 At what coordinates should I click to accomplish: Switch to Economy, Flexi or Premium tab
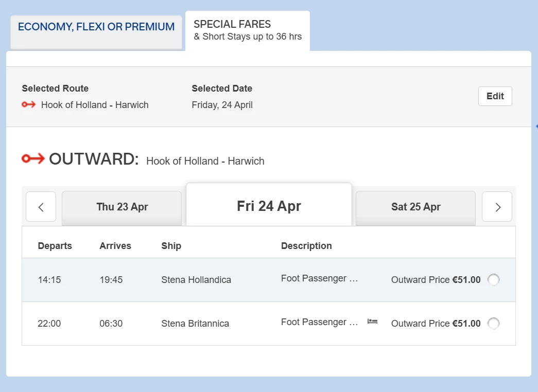point(96,27)
